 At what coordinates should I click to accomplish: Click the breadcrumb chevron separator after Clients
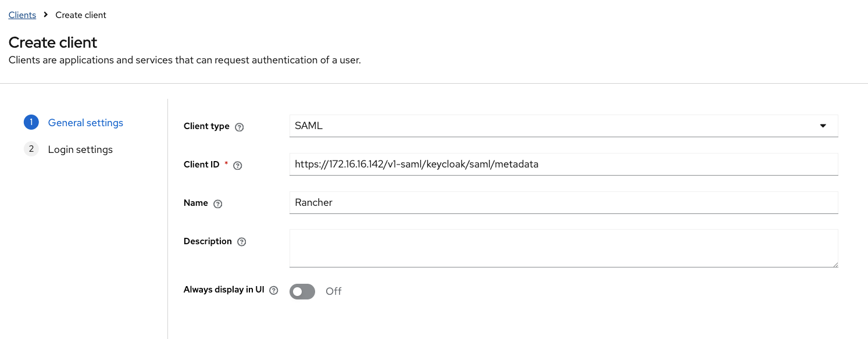click(x=46, y=15)
